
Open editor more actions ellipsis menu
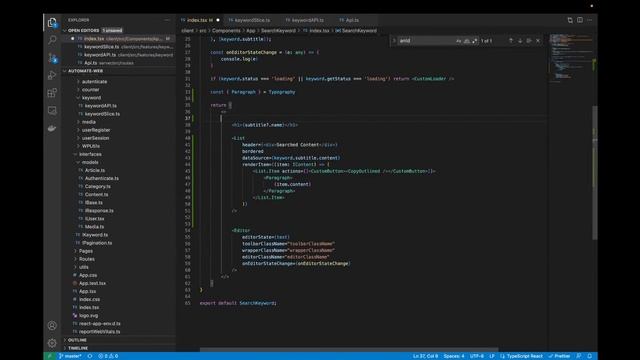[589, 20]
